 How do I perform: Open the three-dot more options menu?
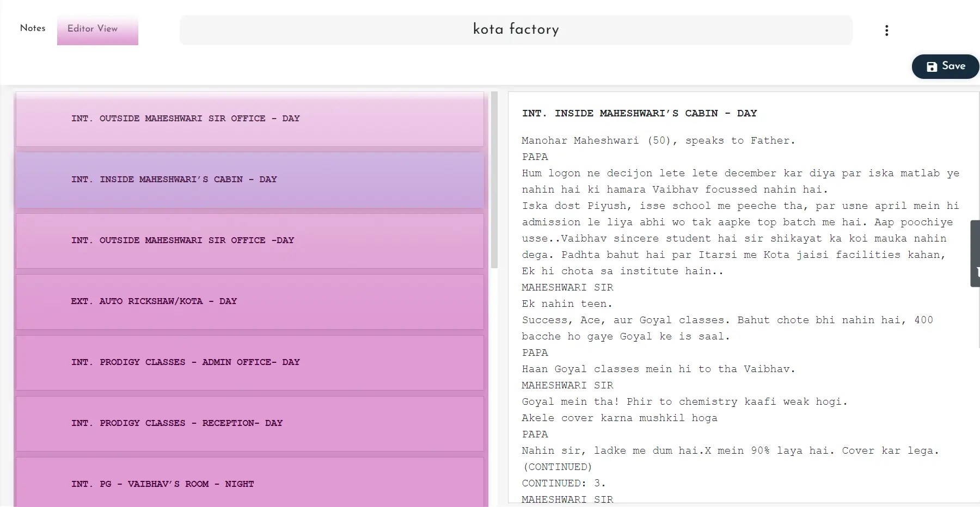coord(886,30)
